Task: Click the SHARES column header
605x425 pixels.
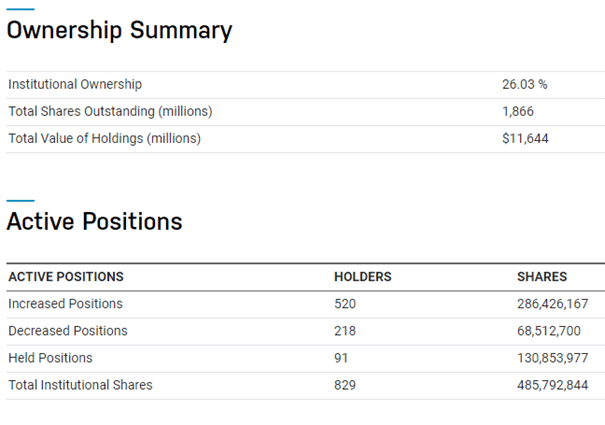Action: tap(541, 277)
